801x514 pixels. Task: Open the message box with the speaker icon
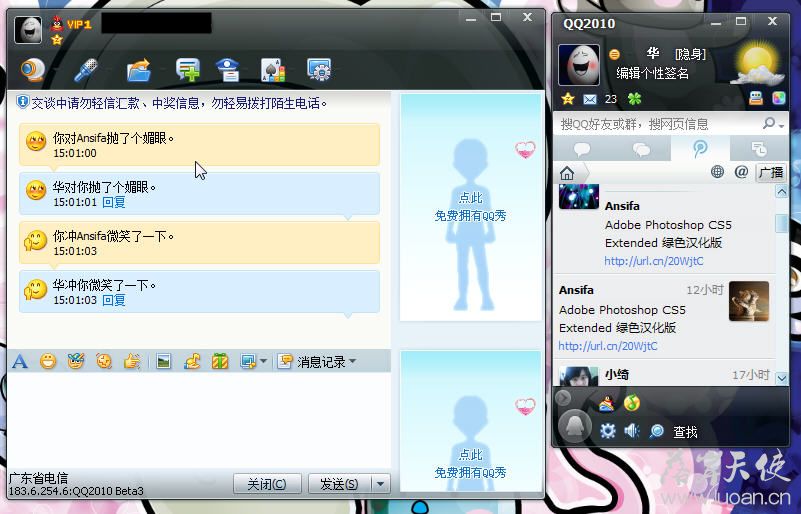pyautogui.click(x=632, y=431)
